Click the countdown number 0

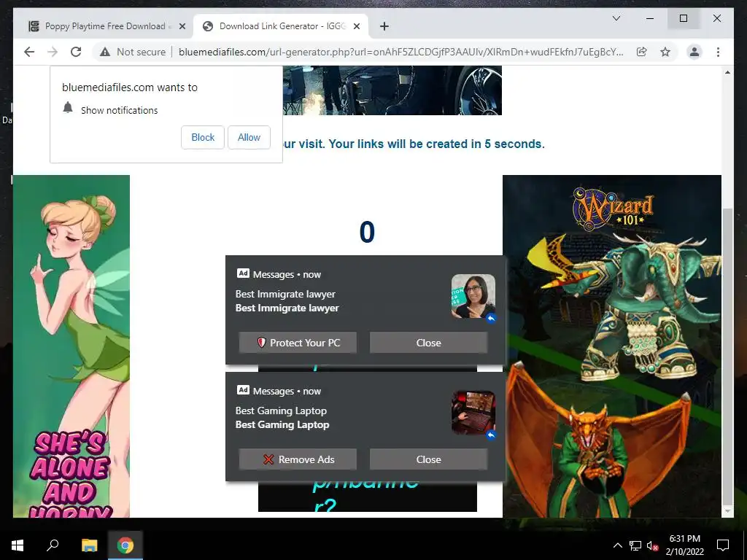tap(367, 233)
